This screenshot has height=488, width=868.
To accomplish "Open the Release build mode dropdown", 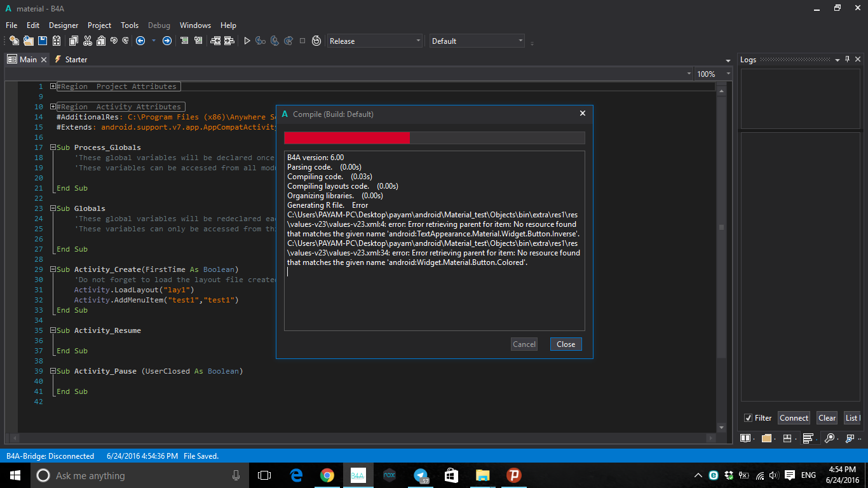I will (x=375, y=41).
